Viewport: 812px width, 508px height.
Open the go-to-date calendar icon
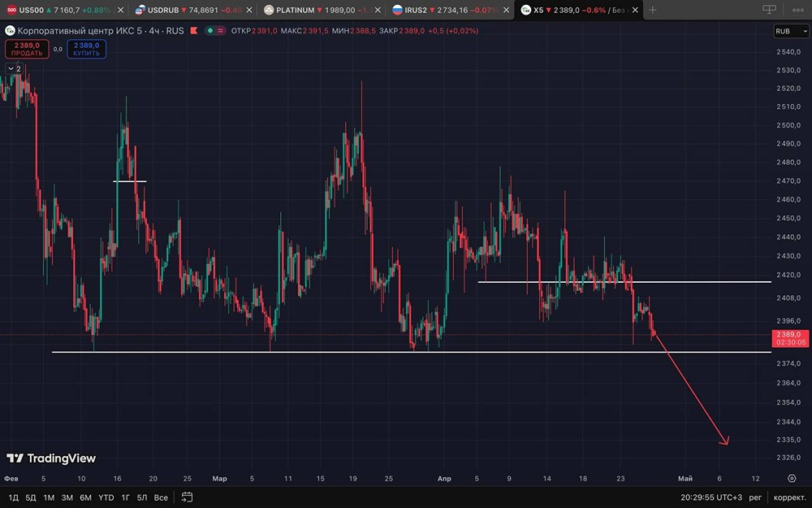click(187, 497)
